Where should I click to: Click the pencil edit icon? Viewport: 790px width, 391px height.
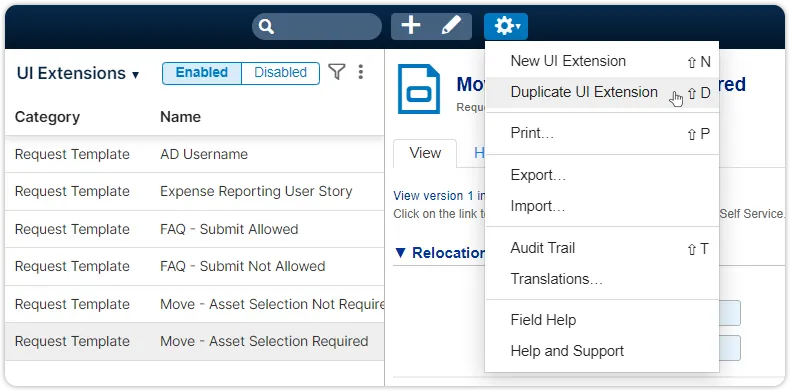[x=451, y=25]
